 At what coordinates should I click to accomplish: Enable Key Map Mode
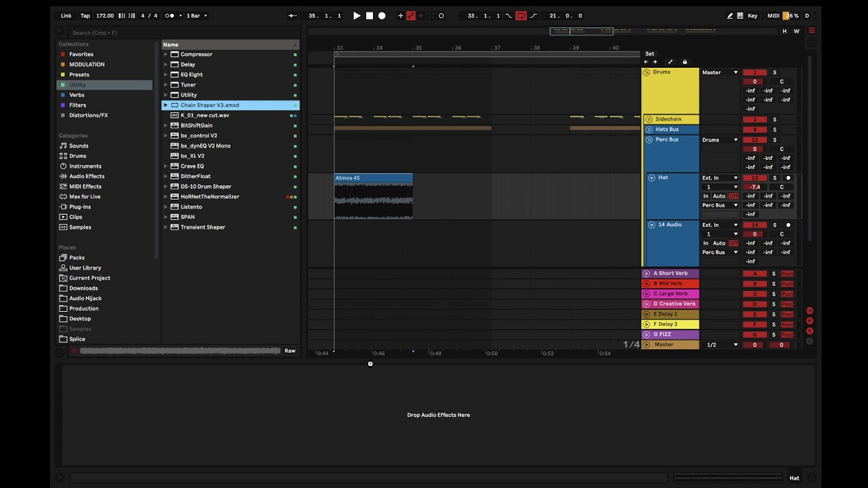tap(753, 16)
